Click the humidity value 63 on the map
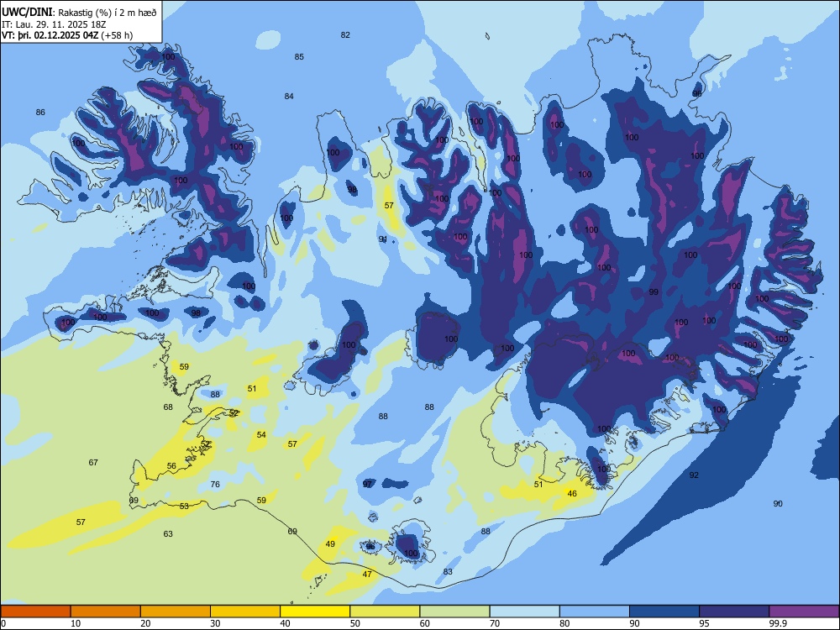The height and width of the screenshot is (630, 840). click(x=168, y=533)
